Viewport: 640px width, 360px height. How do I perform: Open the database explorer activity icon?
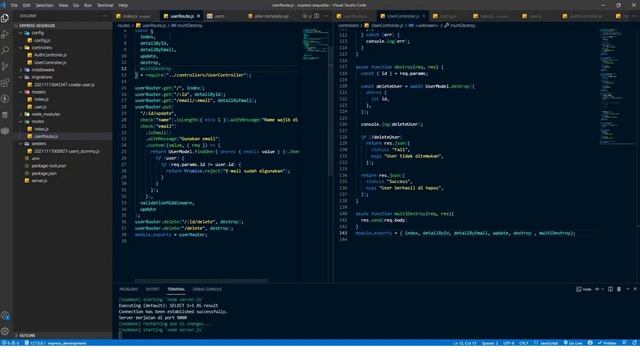point(5,115)
